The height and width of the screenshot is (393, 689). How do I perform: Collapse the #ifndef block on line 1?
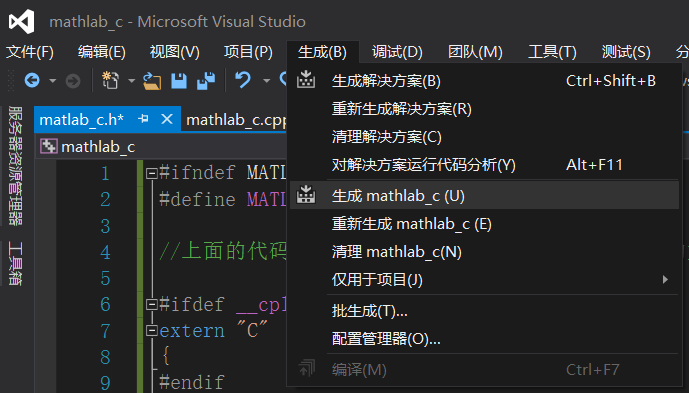[x=152, y=173]
